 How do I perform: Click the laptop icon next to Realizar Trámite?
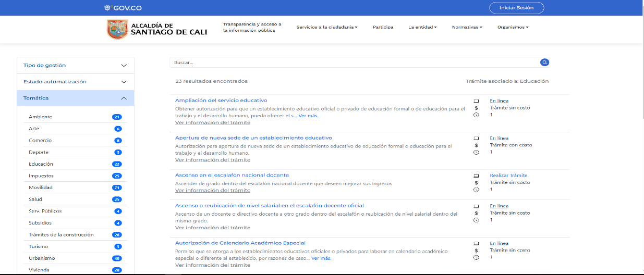(476, 176)
